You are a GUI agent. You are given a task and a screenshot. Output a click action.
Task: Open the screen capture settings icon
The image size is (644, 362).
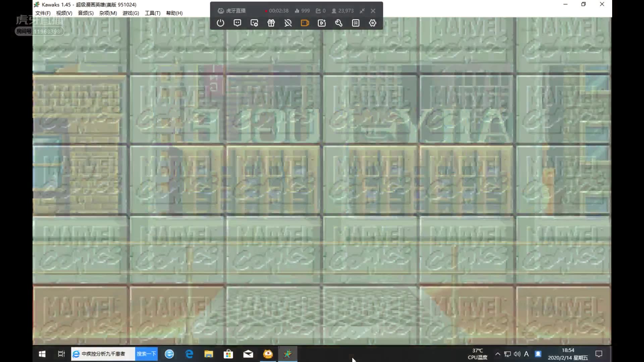point(254,23)
